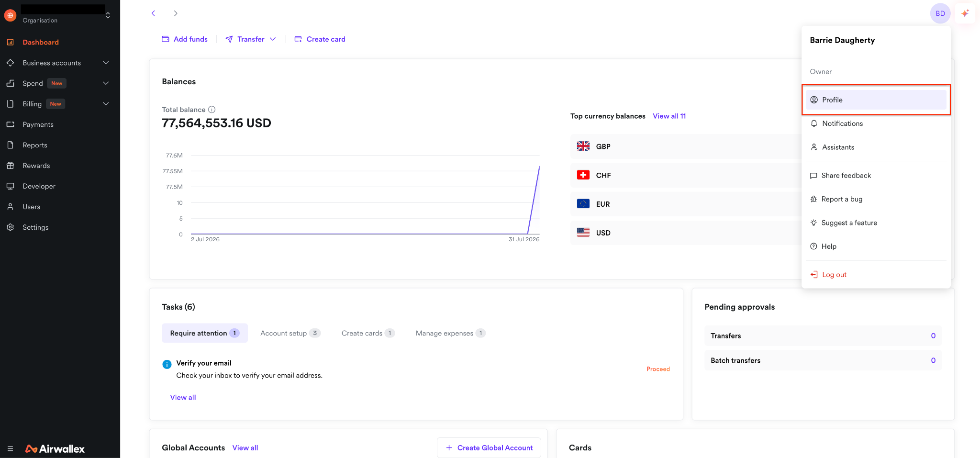Image resolution: width=980 pixels, height=458 pixels.
Task: Click the Spend sidebar icon
Action: click(10, 83)
